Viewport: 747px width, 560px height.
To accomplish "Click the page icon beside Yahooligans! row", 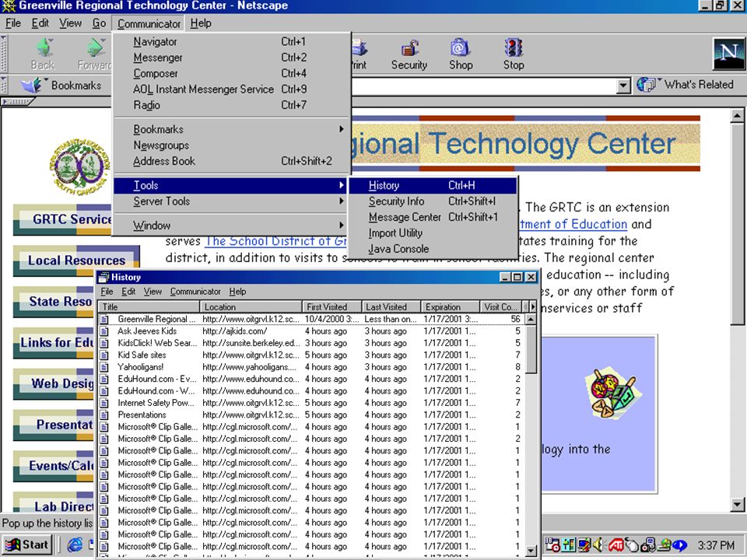I will (104, 367).
